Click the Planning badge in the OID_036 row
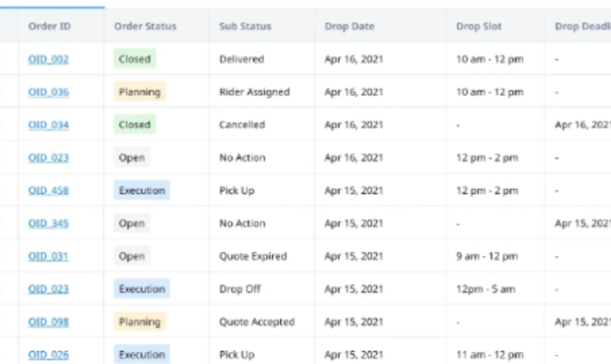This screenshot has width=611, height=364. 139,92
